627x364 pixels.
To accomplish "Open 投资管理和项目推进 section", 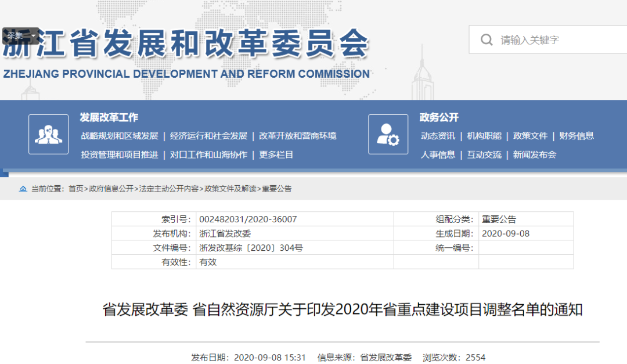I will [x=120, y=155].
